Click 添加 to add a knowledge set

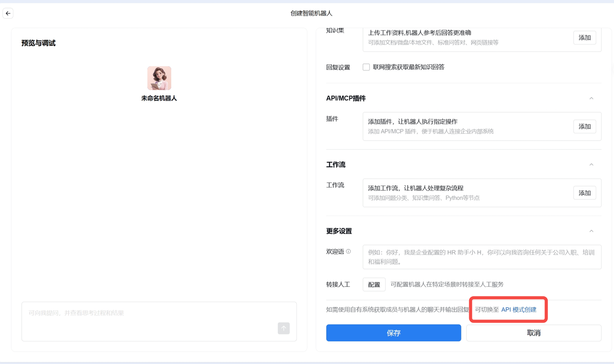click(x=584, y=37)
